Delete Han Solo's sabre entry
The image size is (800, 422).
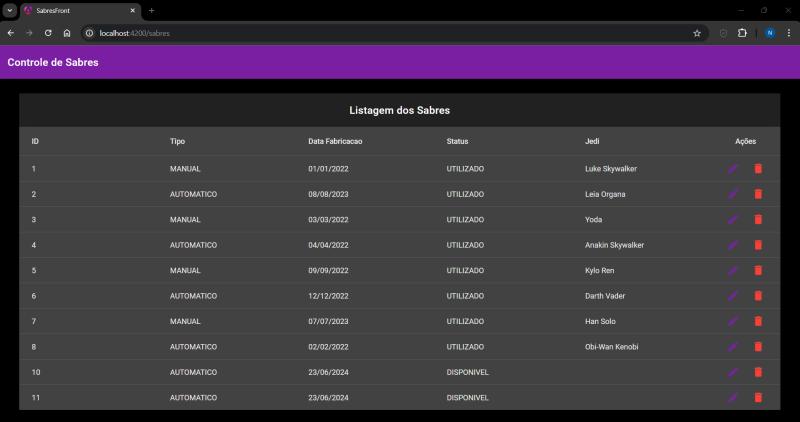tap(758, 321)
